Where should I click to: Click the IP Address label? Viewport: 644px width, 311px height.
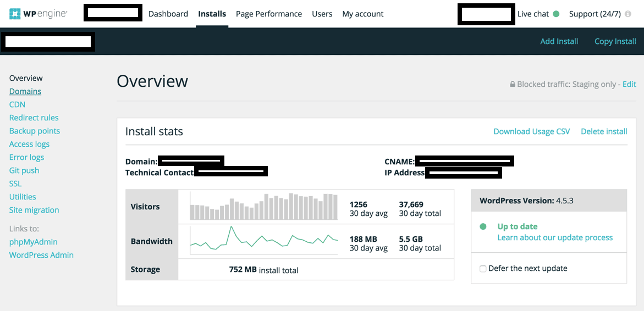coord(405,173)
